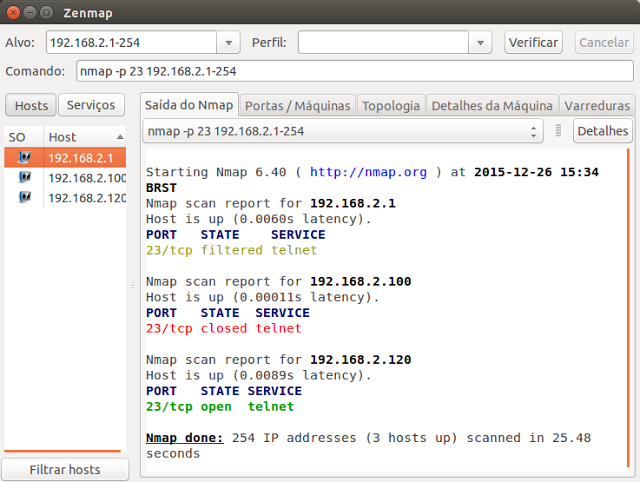Click the output pane vertical scrollbar
Screen dimensions: 640x482
628,308
